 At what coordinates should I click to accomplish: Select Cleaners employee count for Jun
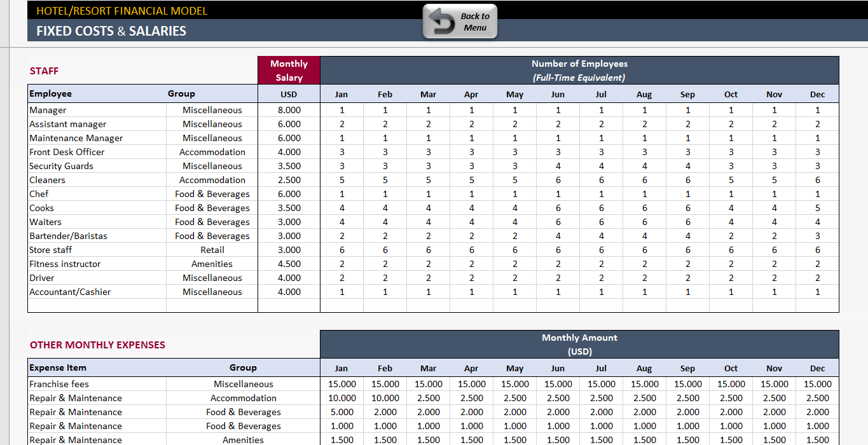558,180
